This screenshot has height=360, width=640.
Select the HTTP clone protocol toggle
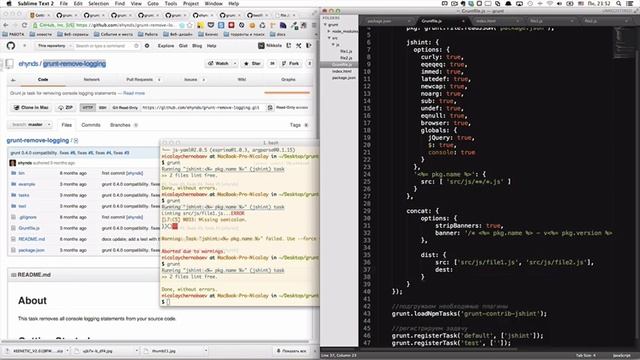pyautogui.click(x=88, y=107)
